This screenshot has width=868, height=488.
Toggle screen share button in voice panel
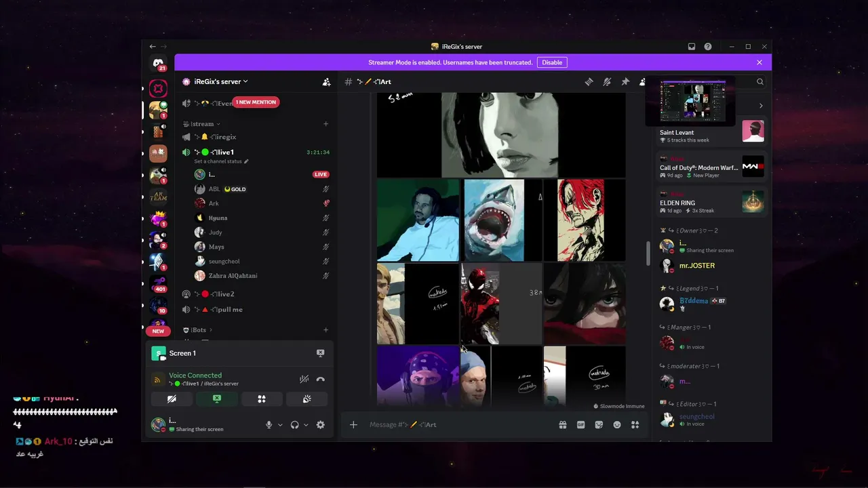click(217, 399)
